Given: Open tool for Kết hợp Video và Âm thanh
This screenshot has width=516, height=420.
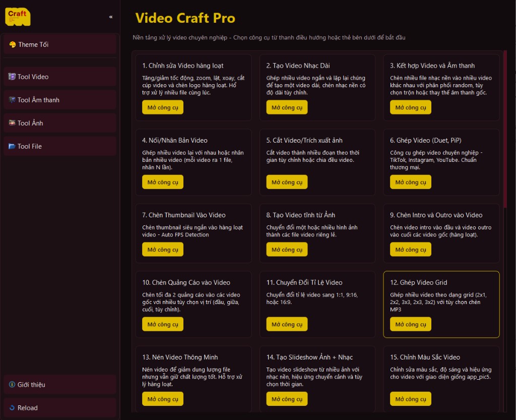Looking at the screenshot, I should coord(410,107).
